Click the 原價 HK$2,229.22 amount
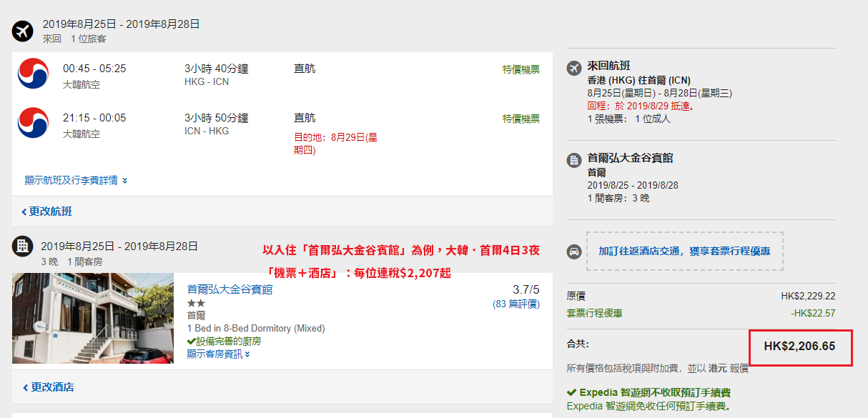This screenshot has height=418, width=868. [x=808, y=296]
